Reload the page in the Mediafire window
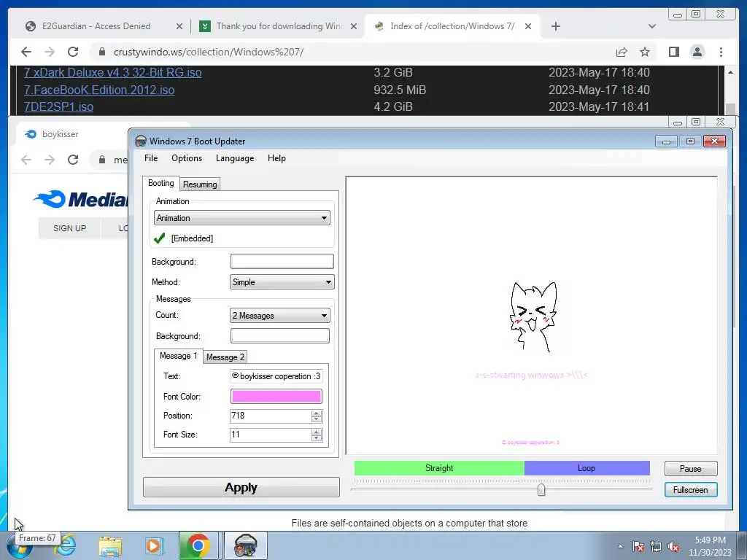Viewport: 747px width, 560px height. [x=73, y=160]
